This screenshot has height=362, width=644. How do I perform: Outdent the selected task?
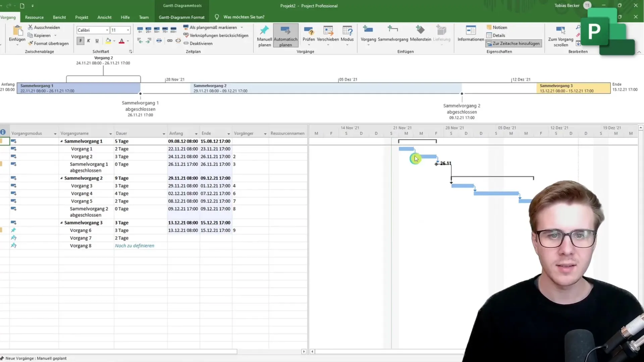click(x=140, y=41)
